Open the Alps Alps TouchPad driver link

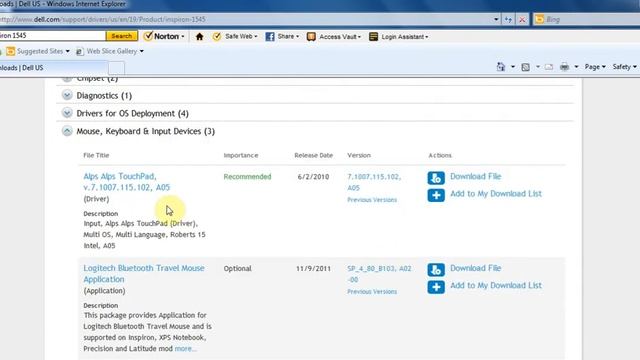tap(127, 182)
